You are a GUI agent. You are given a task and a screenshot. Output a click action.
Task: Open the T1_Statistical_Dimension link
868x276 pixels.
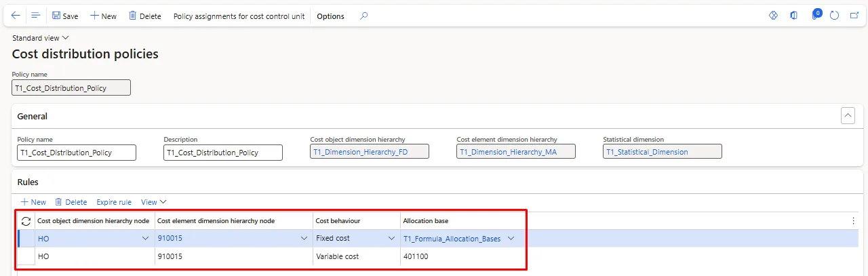(x=647, y=152)
